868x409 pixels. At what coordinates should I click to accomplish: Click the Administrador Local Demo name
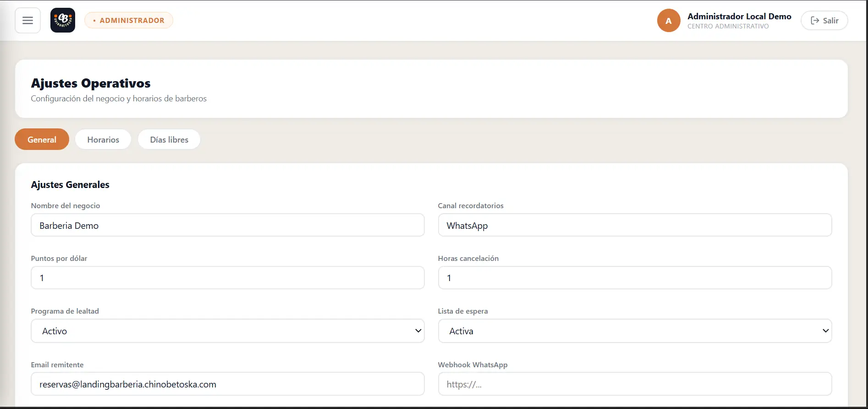(739, 16)
